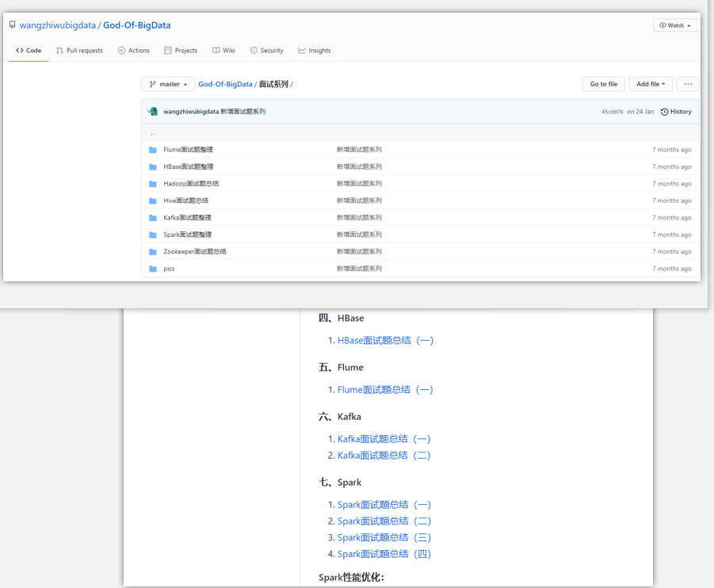
Task: Click the 六、Kafka section heading
Action: coord(340,417)
